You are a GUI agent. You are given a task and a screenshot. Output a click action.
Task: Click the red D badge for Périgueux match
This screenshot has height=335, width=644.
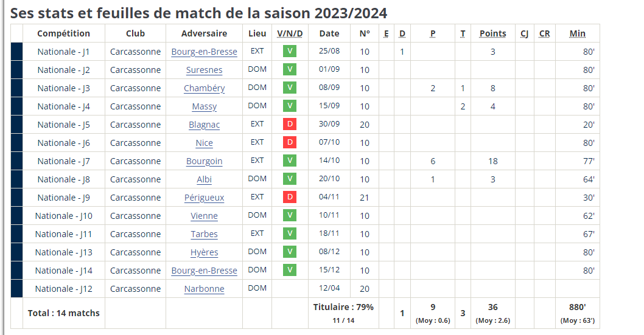(x=290, y=197)
